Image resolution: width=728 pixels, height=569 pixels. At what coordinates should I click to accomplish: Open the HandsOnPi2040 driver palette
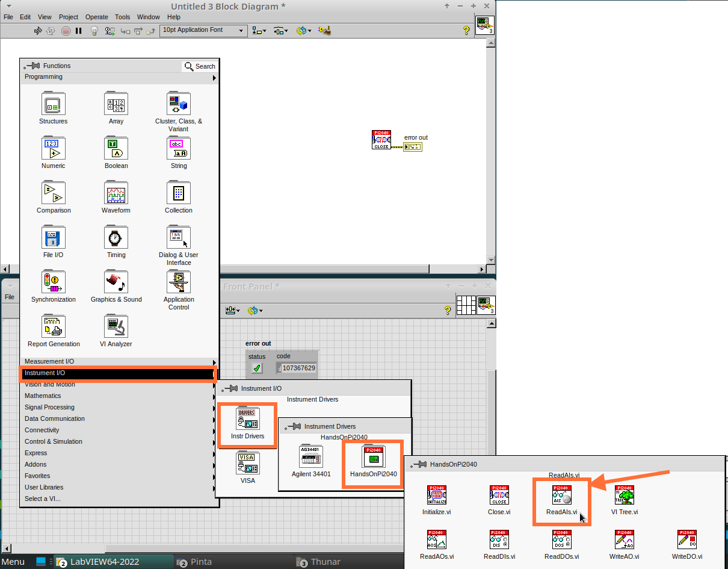point(373,462)
